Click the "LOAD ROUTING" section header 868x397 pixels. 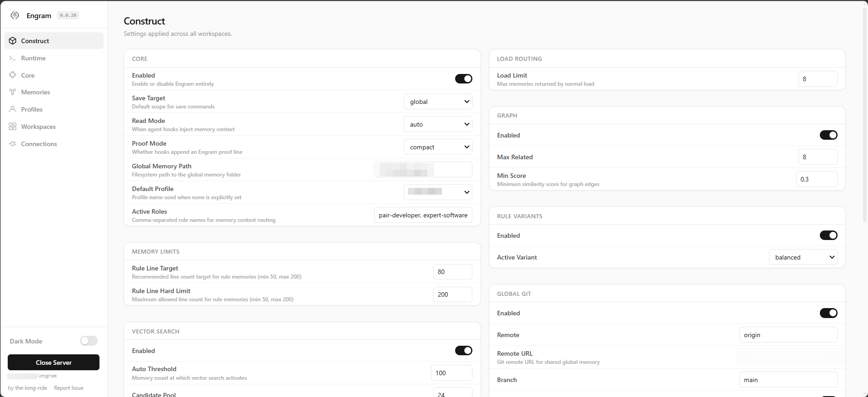tap(519, 59)
